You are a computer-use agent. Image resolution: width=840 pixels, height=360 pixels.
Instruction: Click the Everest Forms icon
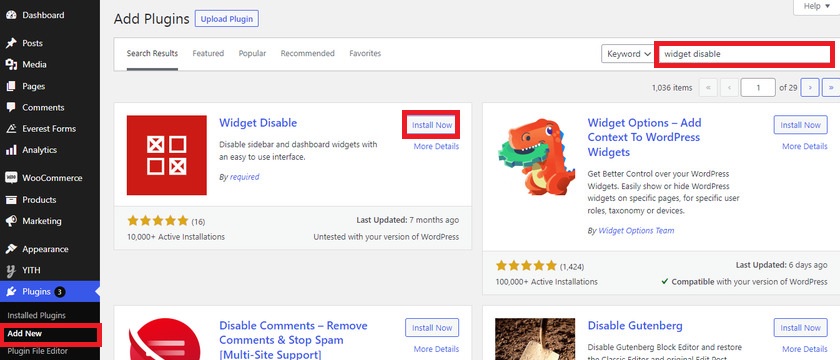[11, 129]
